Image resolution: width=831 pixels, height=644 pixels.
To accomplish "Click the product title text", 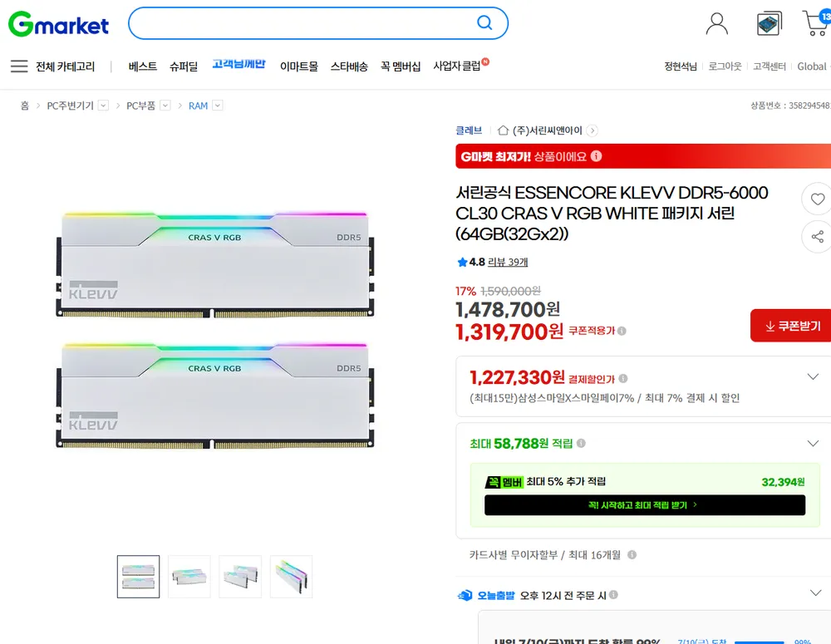I will click(612, 213).
